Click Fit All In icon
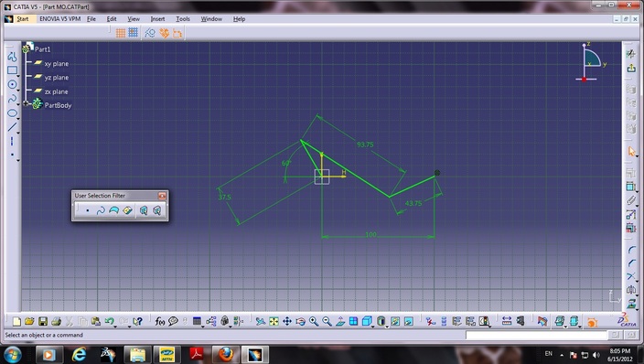This screenshot has width=644, height=364. tap(274, 321)
